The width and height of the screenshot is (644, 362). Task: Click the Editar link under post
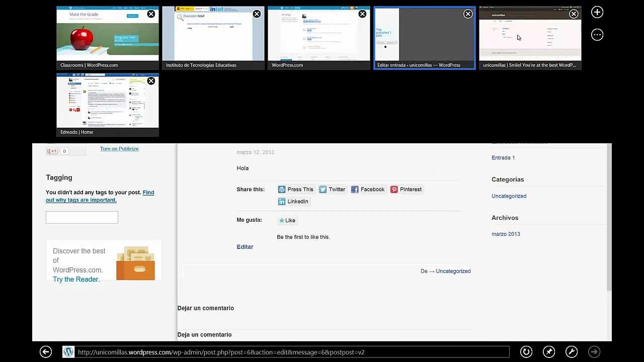pos(245,247)
